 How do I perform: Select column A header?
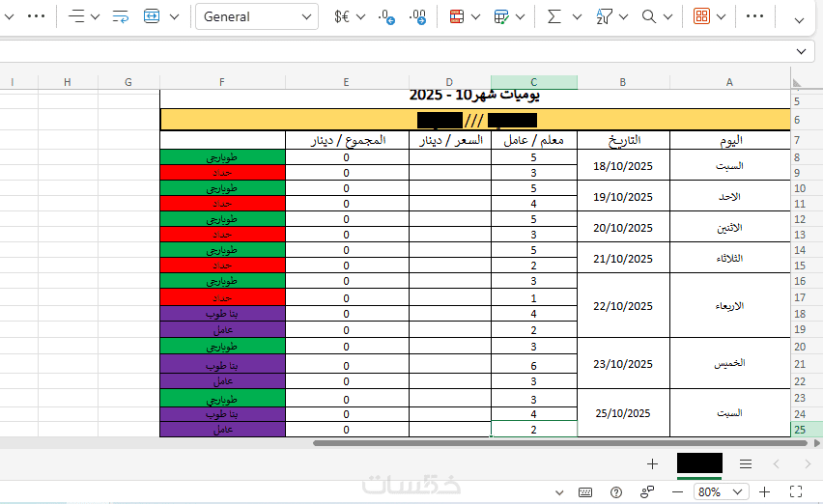point(729,82)
